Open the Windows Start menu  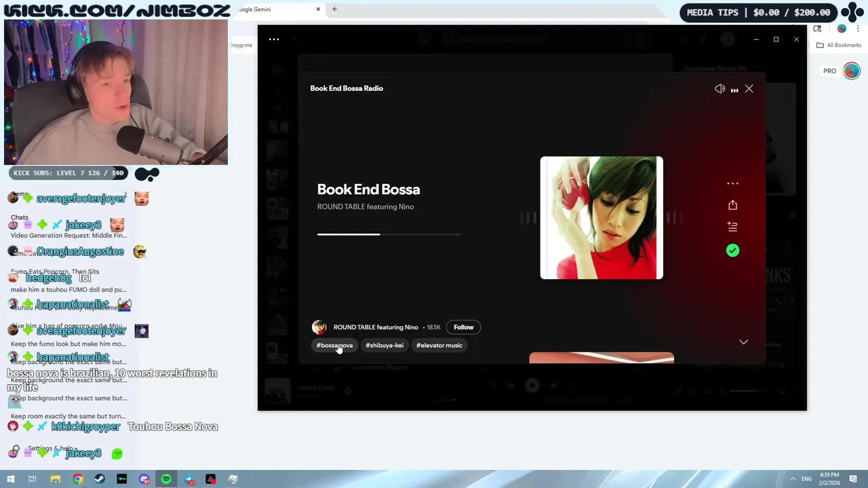click(x=10, y=479)
